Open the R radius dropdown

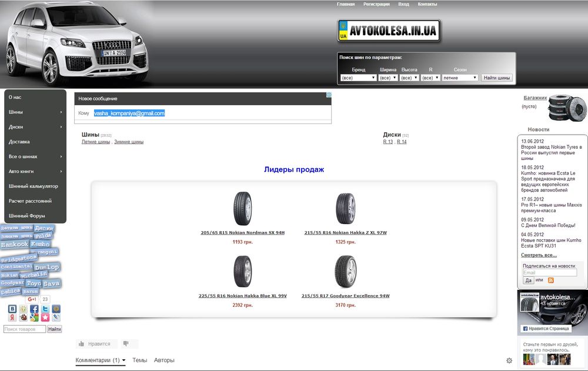tap(430, 78)
